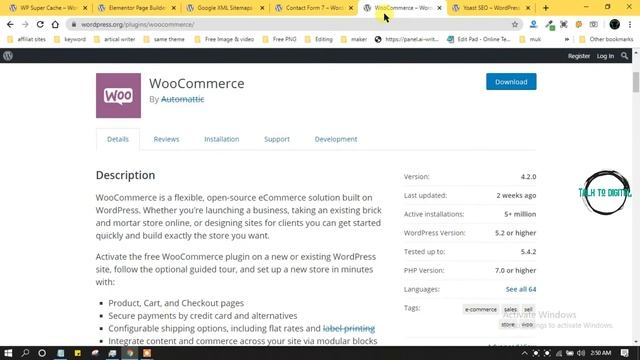Open the keyword bookmark folder
The image size is (640, 360).
[x=70, y=39]
